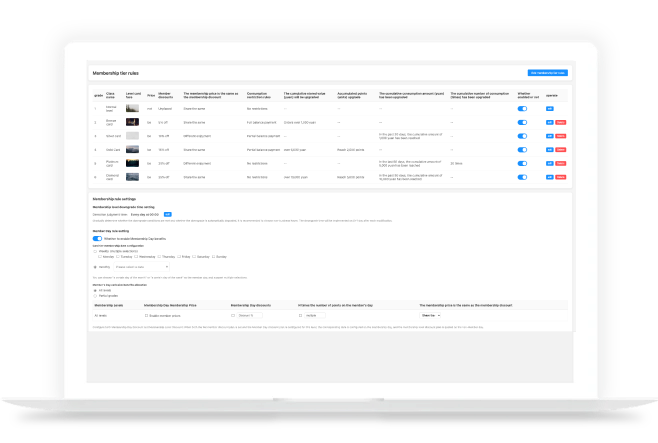Click the Membership Day discount input field

point(250,314)
